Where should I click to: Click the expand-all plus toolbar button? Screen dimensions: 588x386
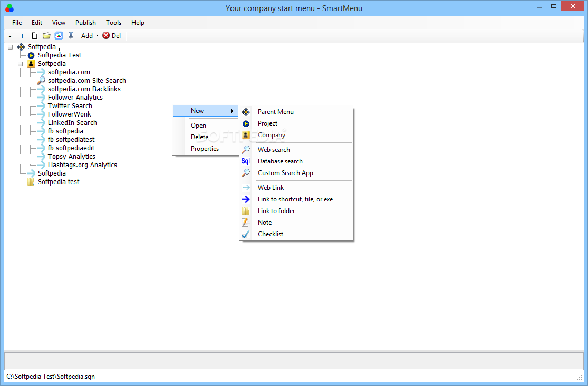(22, 36)
